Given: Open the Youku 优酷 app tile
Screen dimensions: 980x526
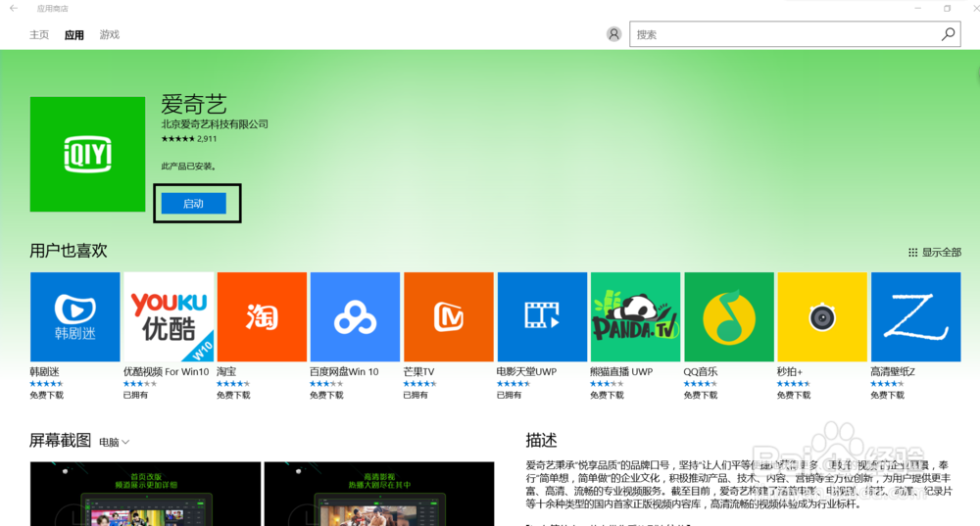Looking at the screenshot, I should (x=169, y=316).
